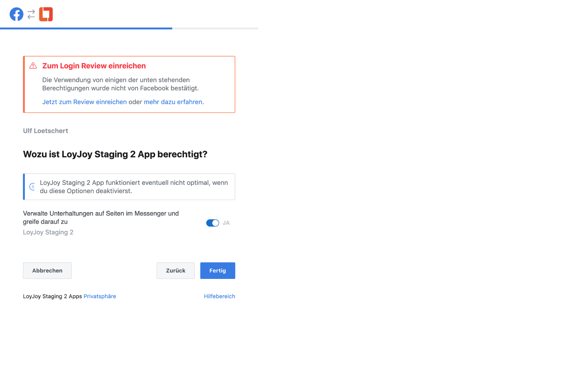Follow the mehr dazu erfahren link
This screenshot has height=367, width=588.
coord(173,102)
